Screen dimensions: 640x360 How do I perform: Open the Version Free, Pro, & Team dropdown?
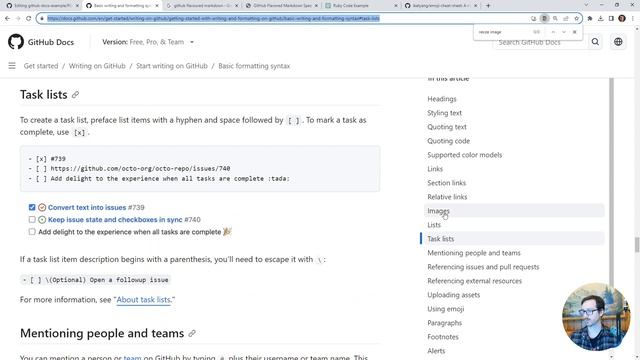click(148, 42)
